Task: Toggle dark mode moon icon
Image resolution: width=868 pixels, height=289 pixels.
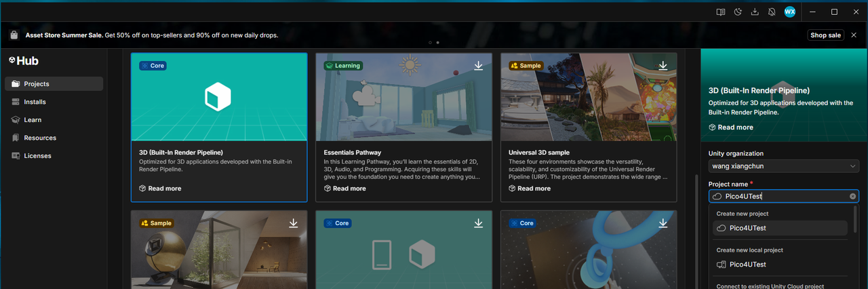Action: pyautogui.click(x=738, y=12)
